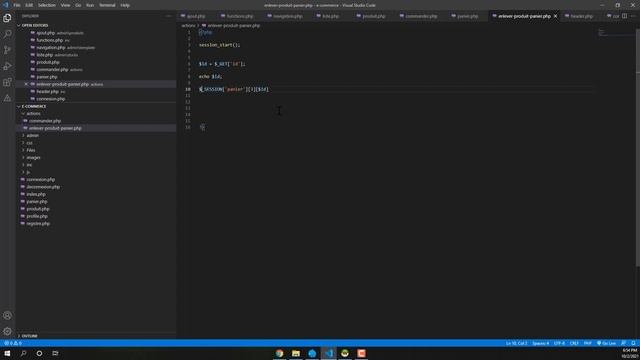Open File Explorer from taskbar
Image resolution: width=640 pixels, height=360 pixels.
(x=296, y=353)
